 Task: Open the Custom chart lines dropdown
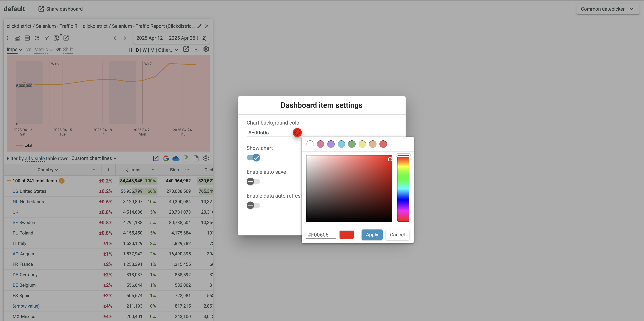click(94, 158)
